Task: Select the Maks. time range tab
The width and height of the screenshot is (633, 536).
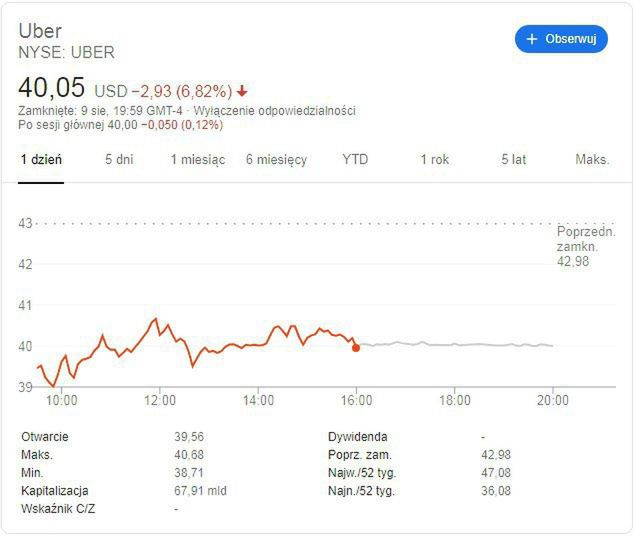Action: (x=592, y=160)
